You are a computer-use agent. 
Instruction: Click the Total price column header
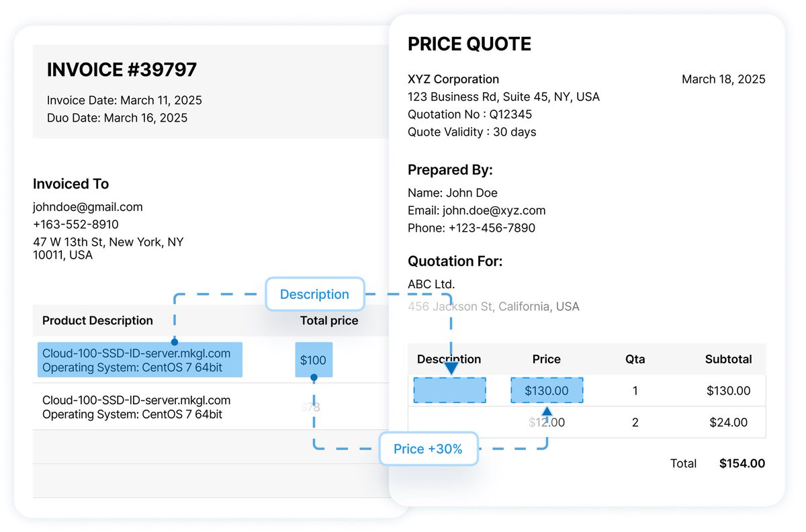tap(329, 320)
